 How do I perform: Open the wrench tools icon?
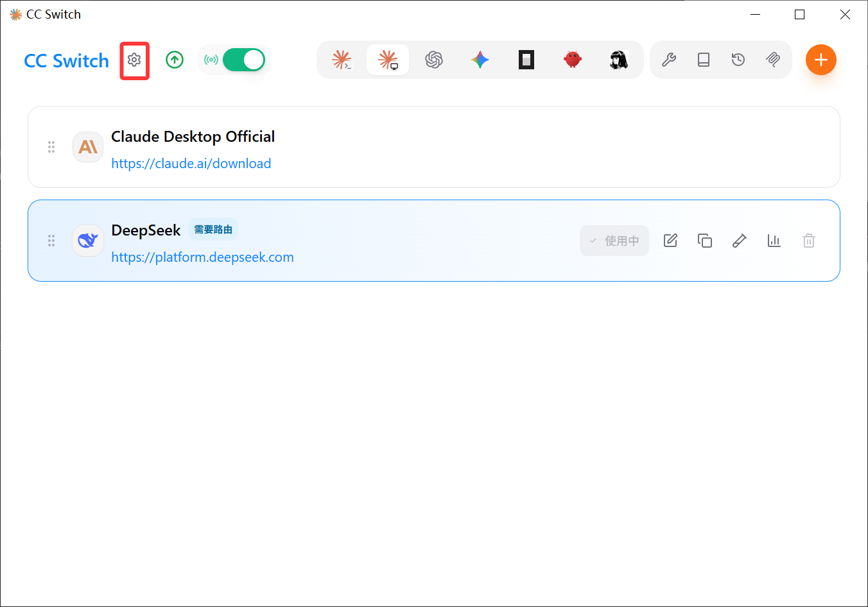669,60
